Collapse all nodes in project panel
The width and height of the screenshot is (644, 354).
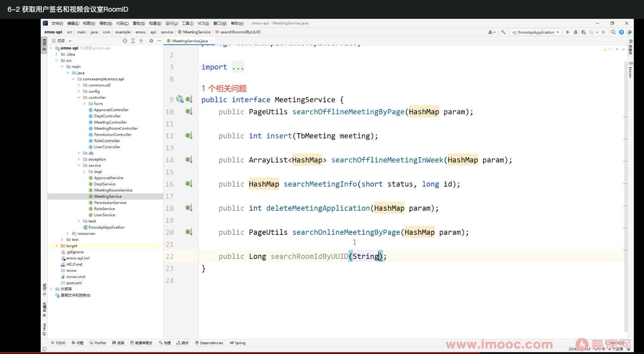(141, 41)
